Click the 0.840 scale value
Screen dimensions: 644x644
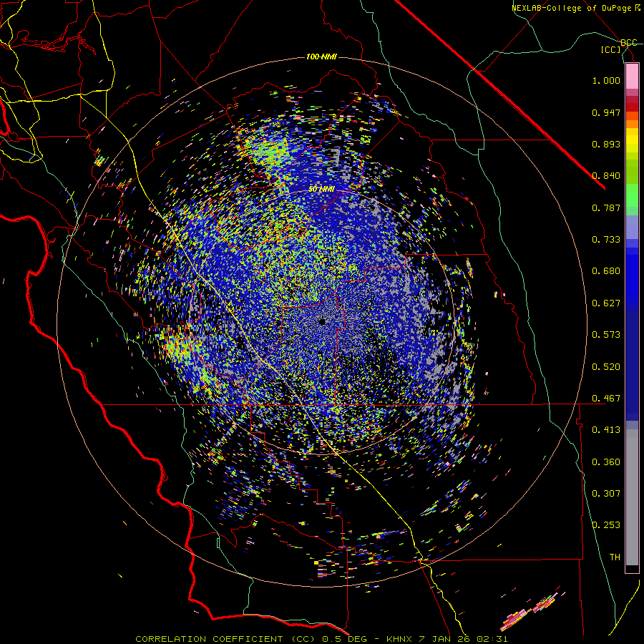click(x=606, y=176)
